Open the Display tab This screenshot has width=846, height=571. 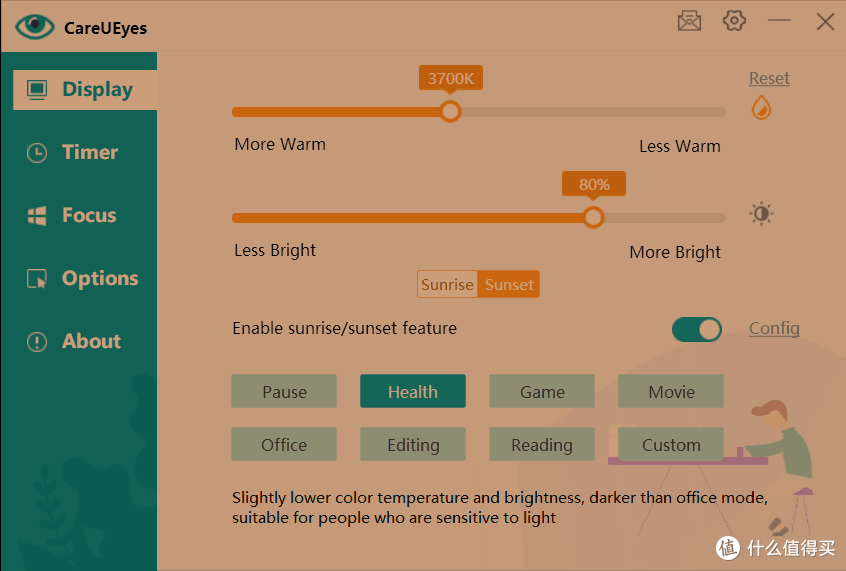pos(85,90)
